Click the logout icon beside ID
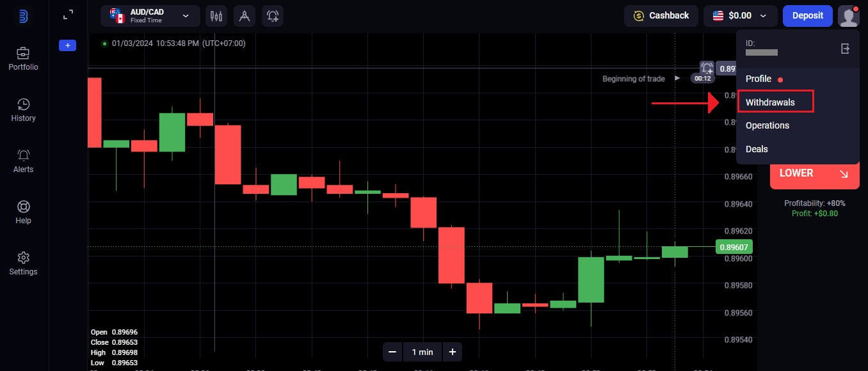This screenshot has width=868, height=371. pos(845,49)
